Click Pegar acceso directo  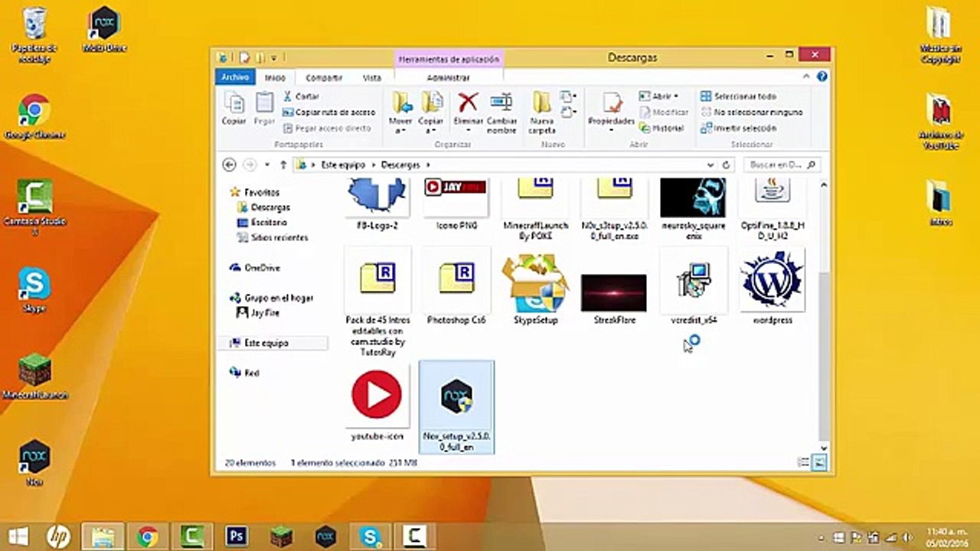pos(327,128)
